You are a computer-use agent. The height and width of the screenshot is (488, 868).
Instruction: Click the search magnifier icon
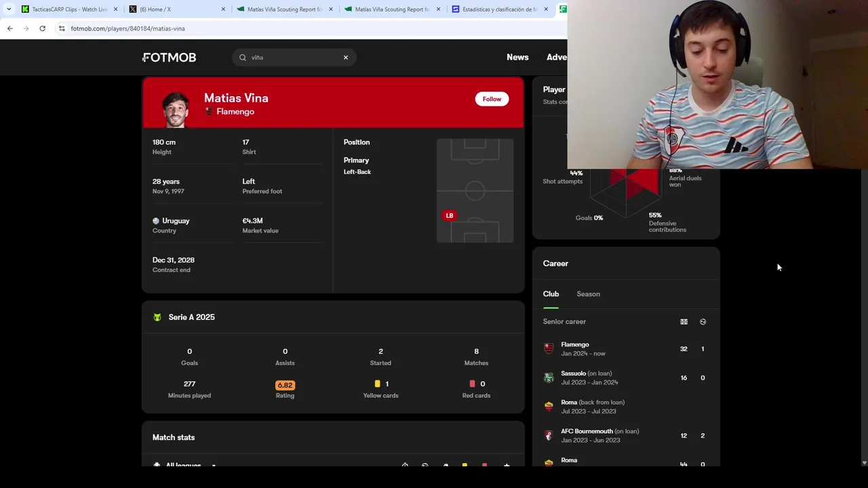tap(243, 58)
